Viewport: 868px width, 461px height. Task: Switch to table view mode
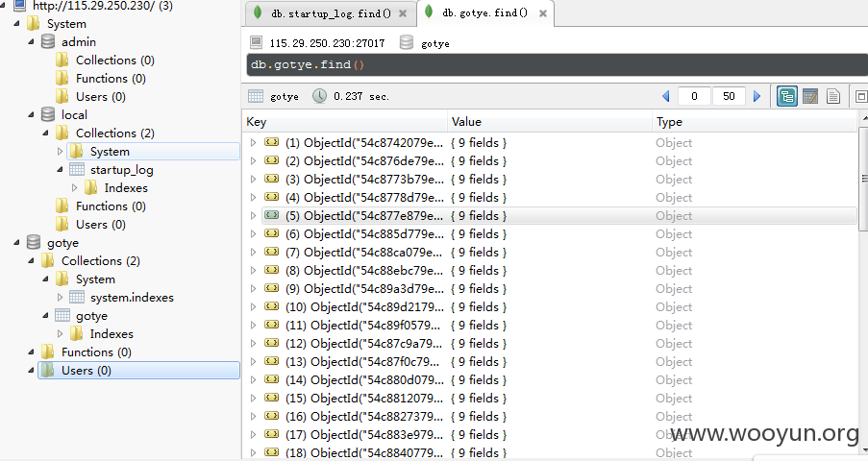[810, 96]
